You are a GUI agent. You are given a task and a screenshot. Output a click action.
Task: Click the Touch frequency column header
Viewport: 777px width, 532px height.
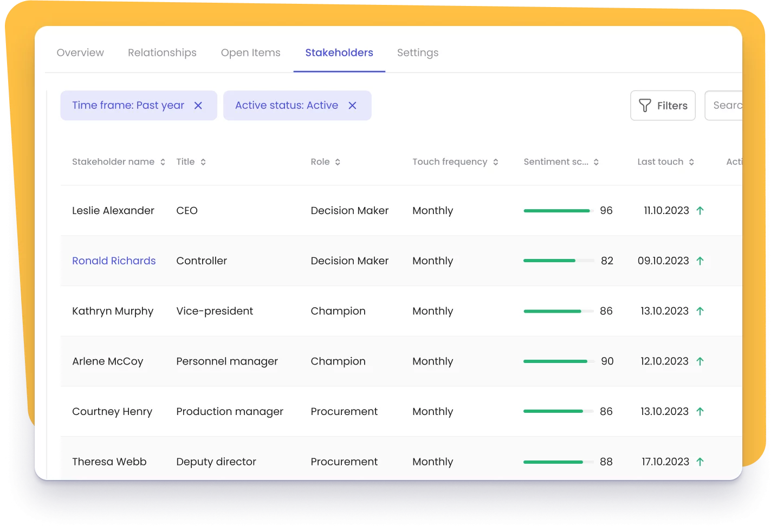point(450,161)
